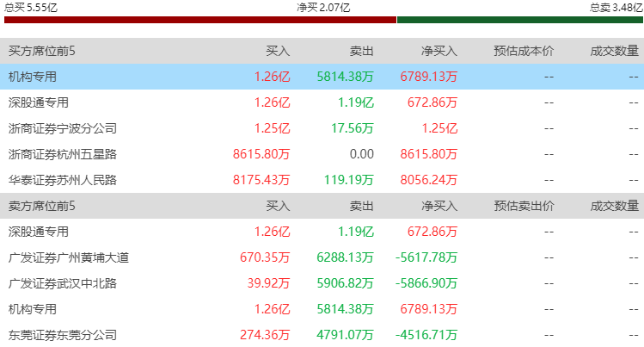Select the '总买 5.55亿' label
644x347 pixels.
[31, 8]
